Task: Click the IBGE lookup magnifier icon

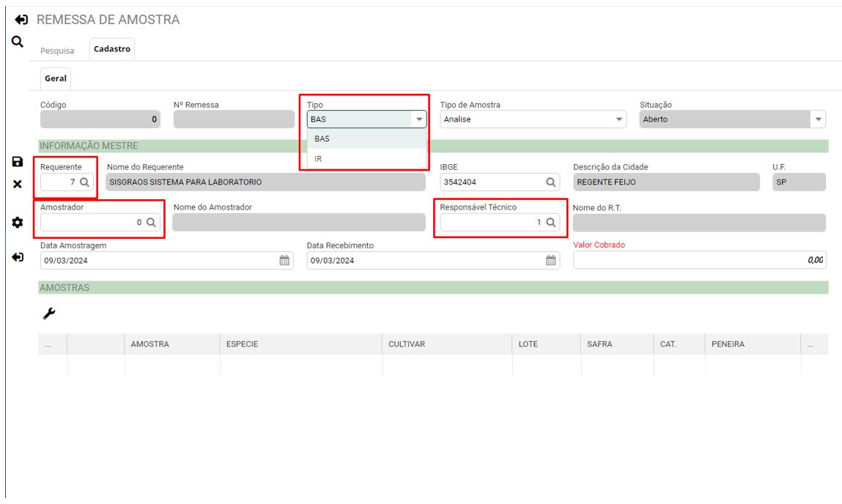Action: (x=550, y=182)
